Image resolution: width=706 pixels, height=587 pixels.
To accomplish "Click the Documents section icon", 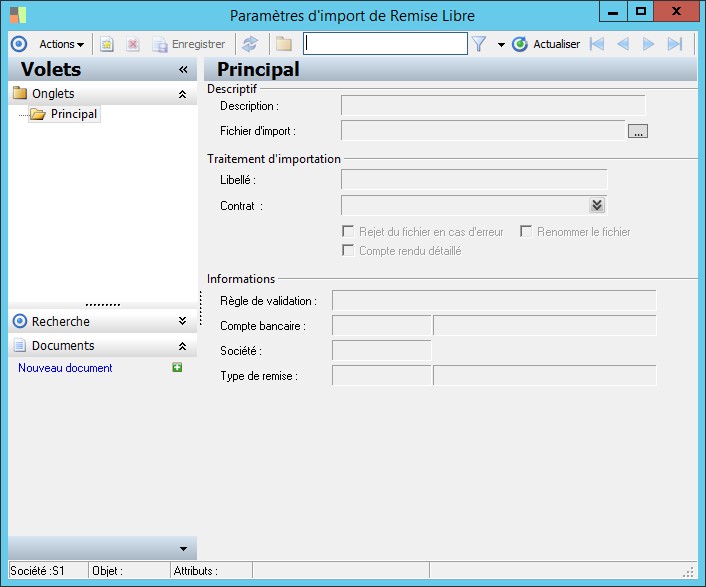I will point(20,345).
